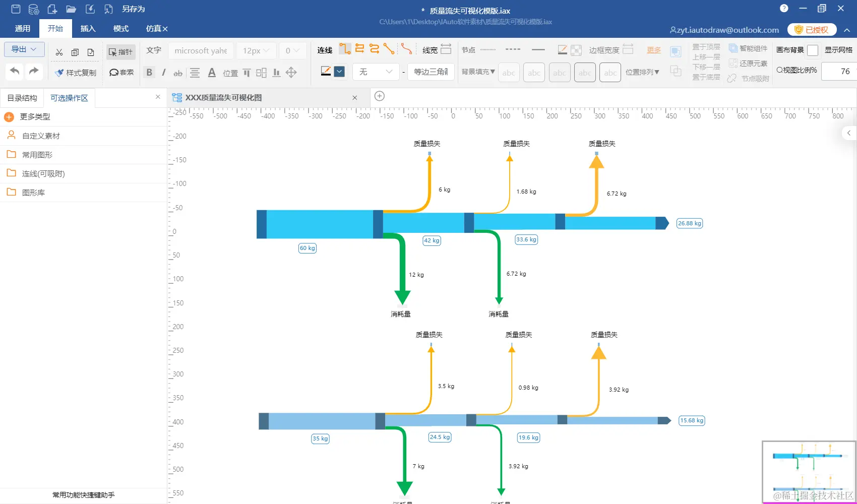Open the 等边三角 arrow style dropdown
The height and width of the screenshot is (504, 857).
tap(431, 72)
